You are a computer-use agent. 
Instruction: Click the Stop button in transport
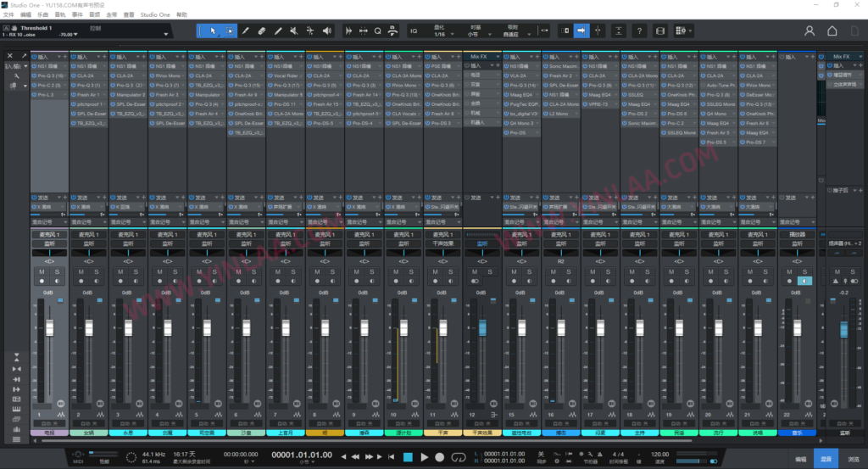pyautogui.click(x=408, y=457)
